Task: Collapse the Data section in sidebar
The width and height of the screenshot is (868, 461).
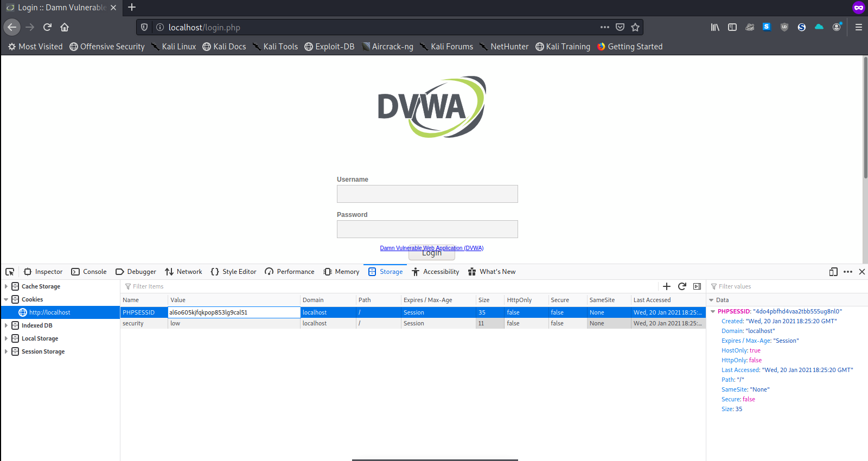Action: 711,300
